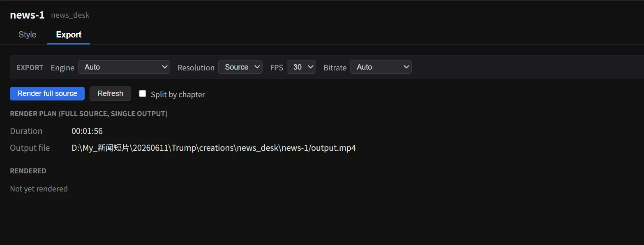This screenshot has height=245, width=644.
Task: Change the FPS dropdown value
Action: click(x=301, y=67)
